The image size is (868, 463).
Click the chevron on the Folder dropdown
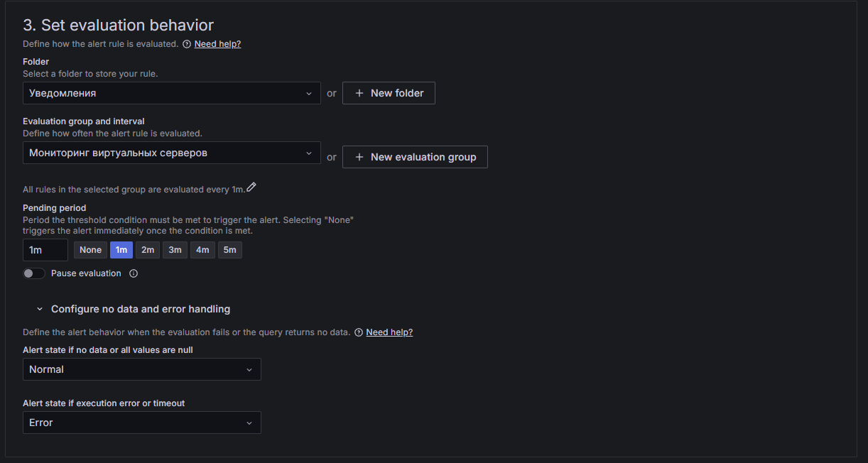tap(309, 93)
